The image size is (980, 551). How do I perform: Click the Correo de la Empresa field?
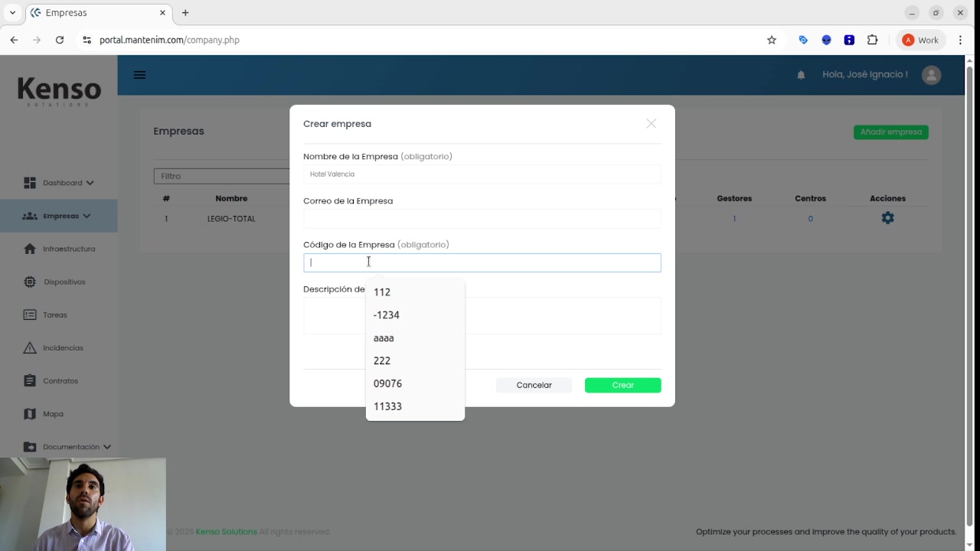pos(482,218)
